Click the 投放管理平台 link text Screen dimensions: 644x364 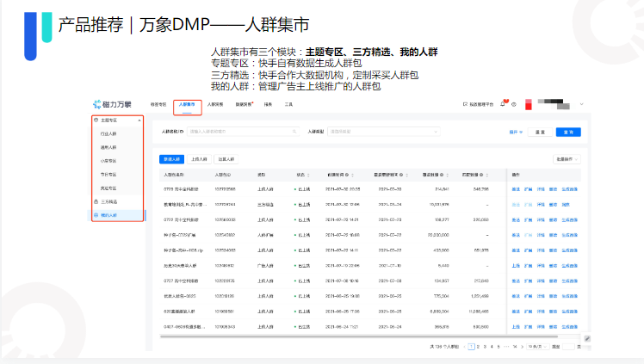tap(481, 105)
